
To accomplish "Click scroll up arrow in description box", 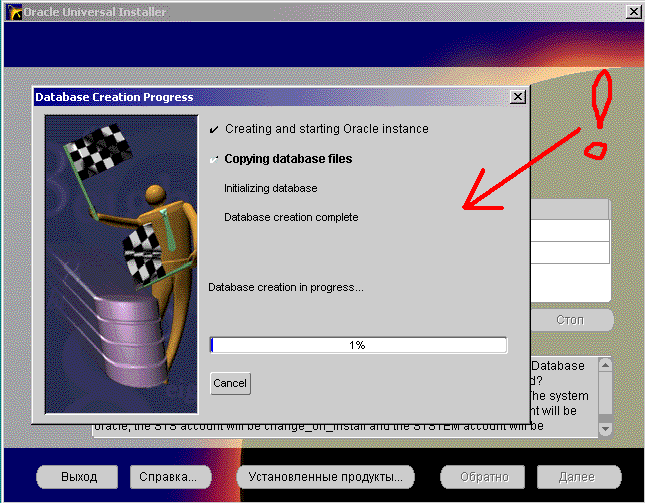I will pyautogui.click(x=605, y=365).
